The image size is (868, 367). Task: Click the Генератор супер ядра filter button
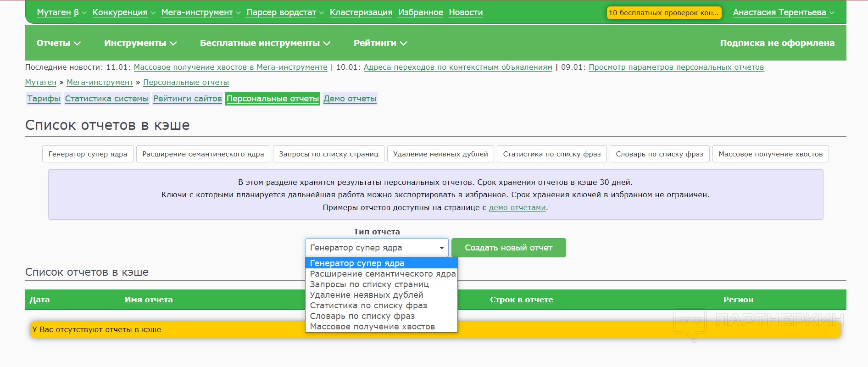click(88, 154)
